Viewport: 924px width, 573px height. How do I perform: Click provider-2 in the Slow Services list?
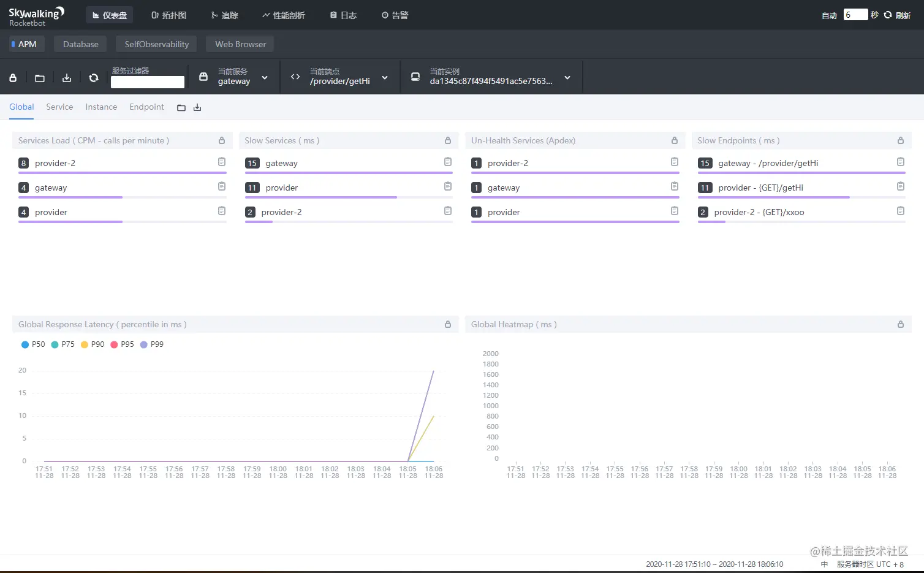282,212
